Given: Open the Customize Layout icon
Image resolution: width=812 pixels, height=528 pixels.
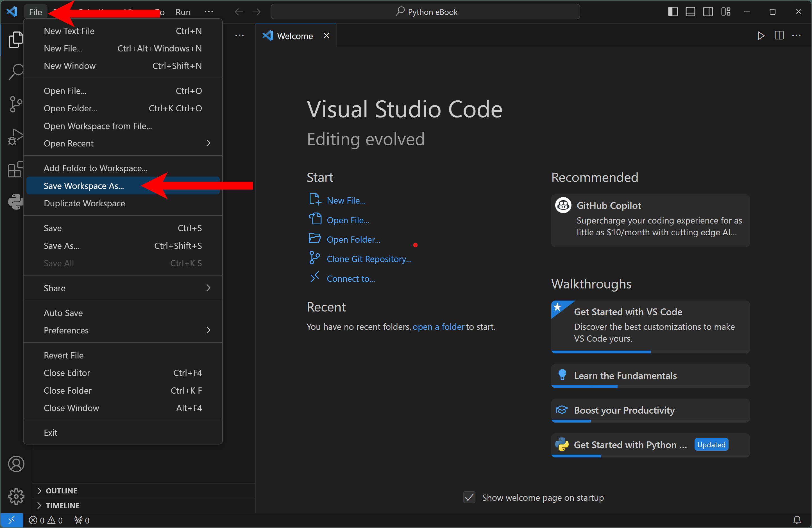Looking at the screenshot, I should 726,12.
